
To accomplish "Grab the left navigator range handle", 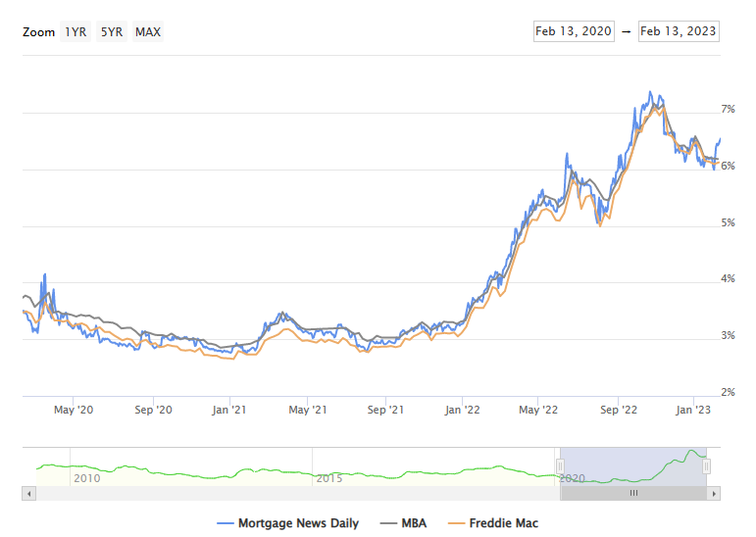I will tap(560, 466).
